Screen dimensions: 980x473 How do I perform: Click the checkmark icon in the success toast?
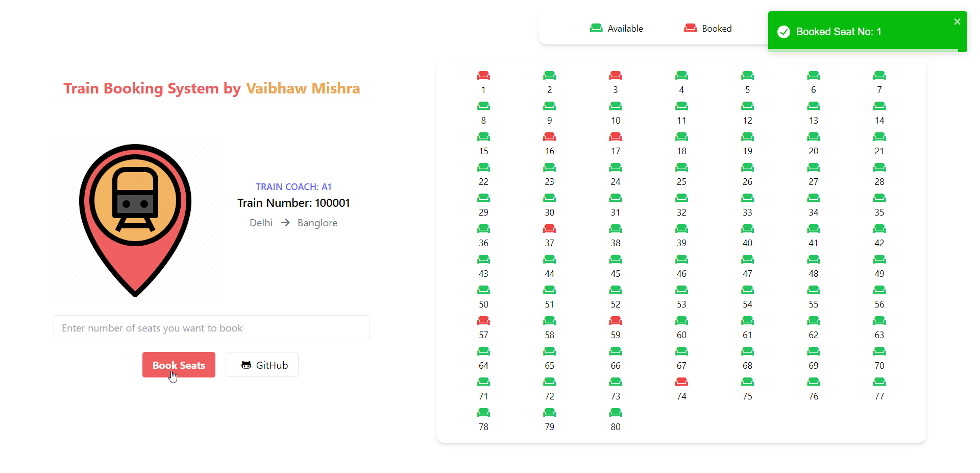coord(783,32)
